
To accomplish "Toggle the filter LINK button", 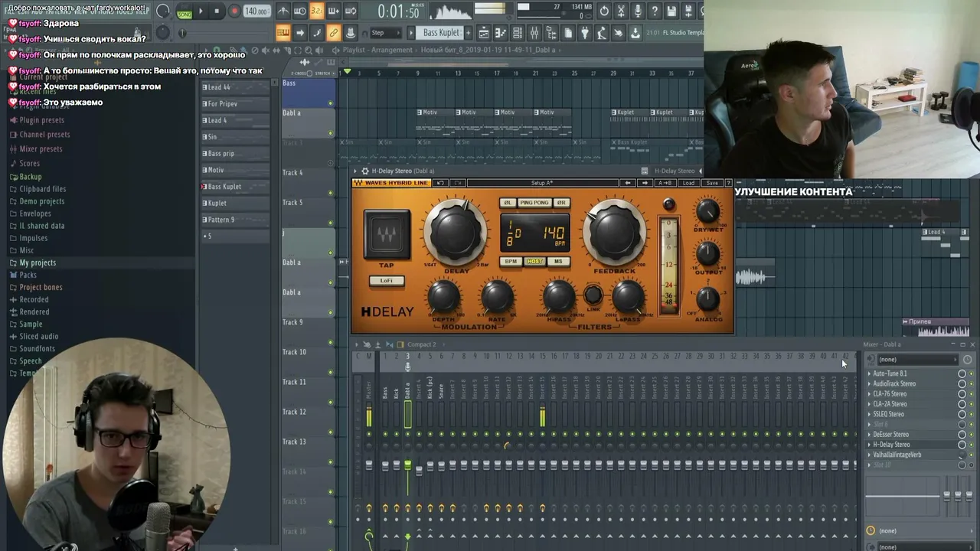I will tap(593, 295).
